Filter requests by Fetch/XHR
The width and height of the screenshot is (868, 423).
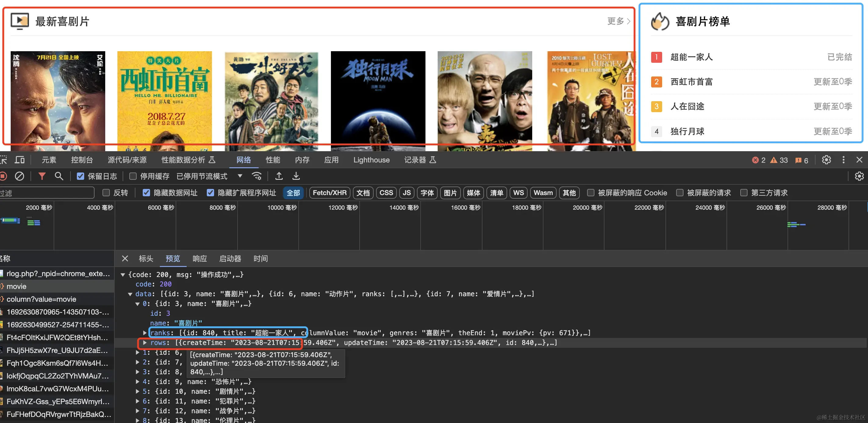[330, 193]
